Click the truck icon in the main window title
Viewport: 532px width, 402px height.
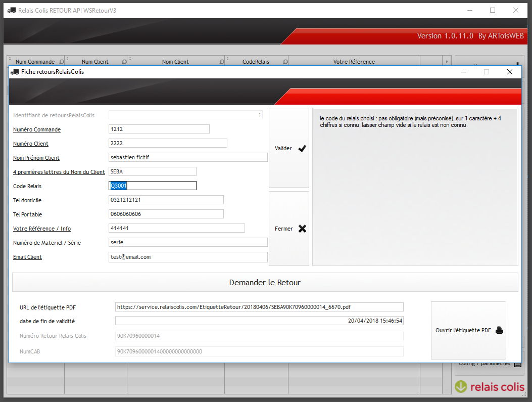(x=12, y=10)
